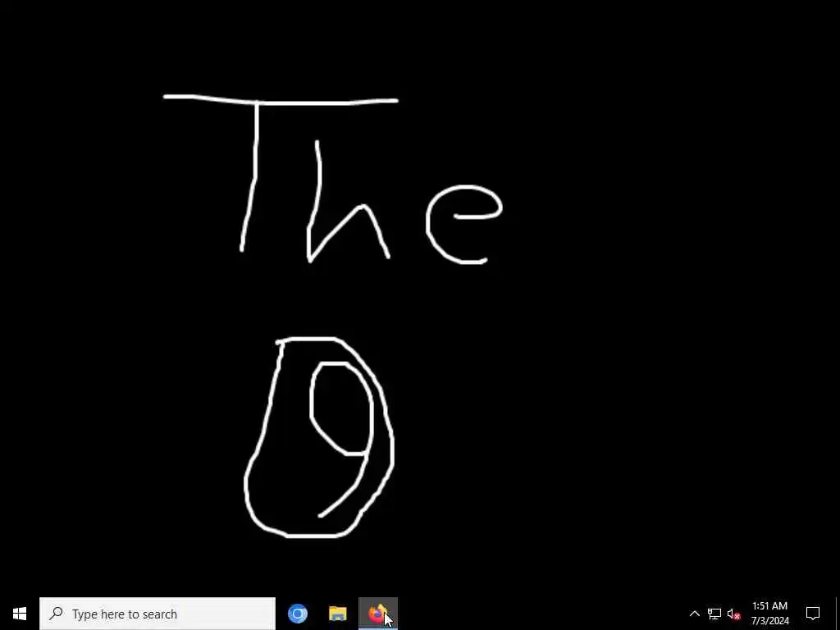Click the Show desktop sliver
The image size is (840, 630).
tap(837, 614)
